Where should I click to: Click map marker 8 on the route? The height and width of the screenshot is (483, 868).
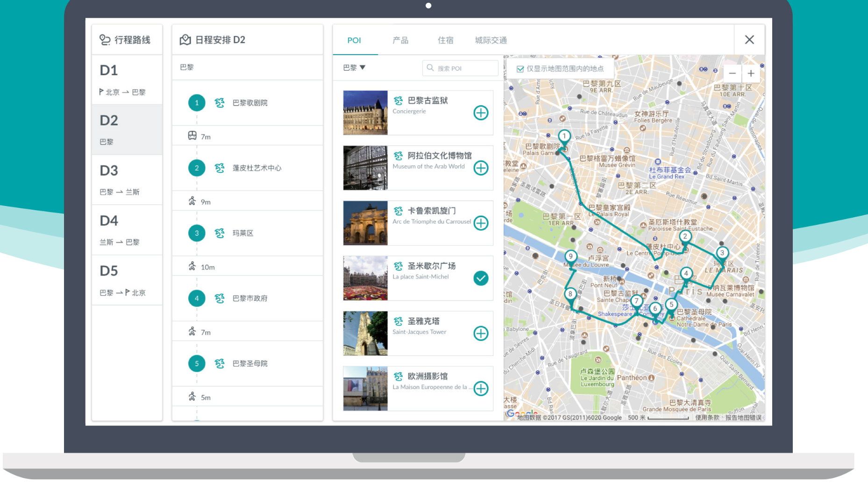[x=570, y=294]
